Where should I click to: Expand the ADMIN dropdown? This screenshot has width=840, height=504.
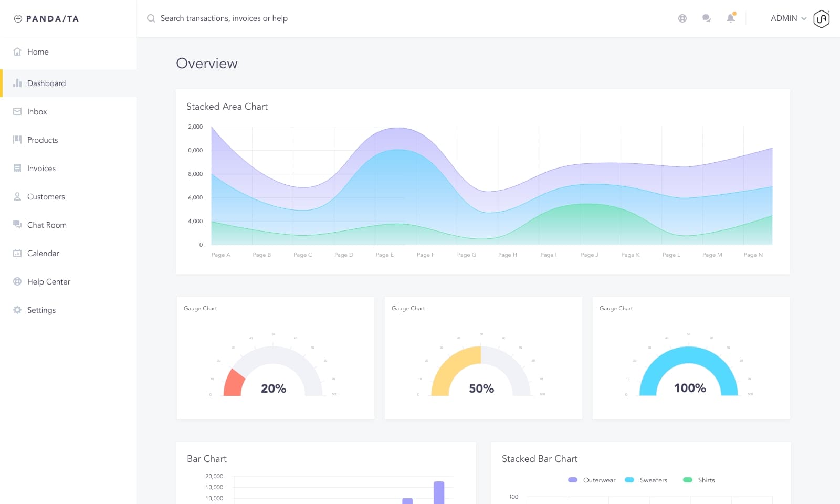coord(786,18)
